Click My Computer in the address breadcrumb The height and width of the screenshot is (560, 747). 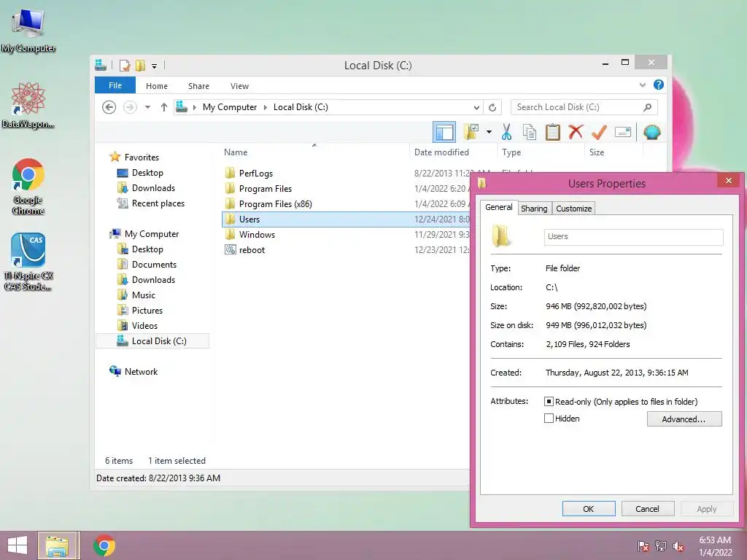pyautogui.click(x=230, y=107)
